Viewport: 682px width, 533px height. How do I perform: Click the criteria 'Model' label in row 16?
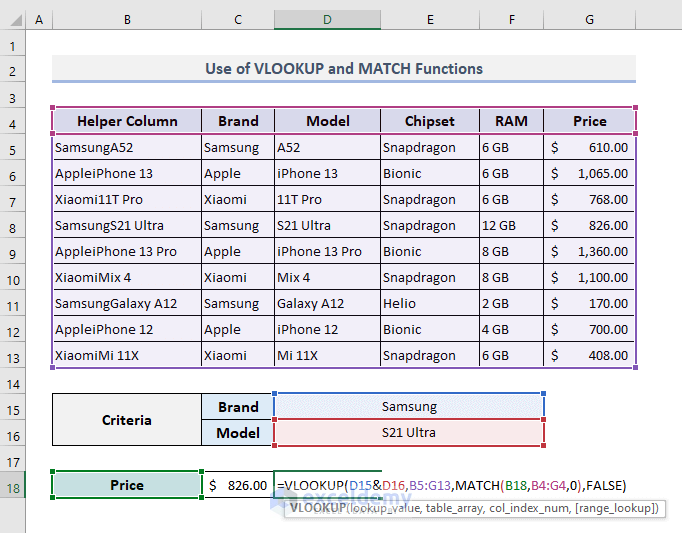pyautogui.click(x=238, y=433)
